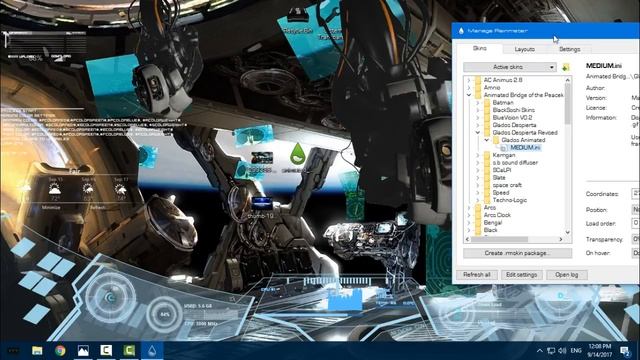Open the Active skins dropdown
The image size is (640, 360).
[510, 67]
